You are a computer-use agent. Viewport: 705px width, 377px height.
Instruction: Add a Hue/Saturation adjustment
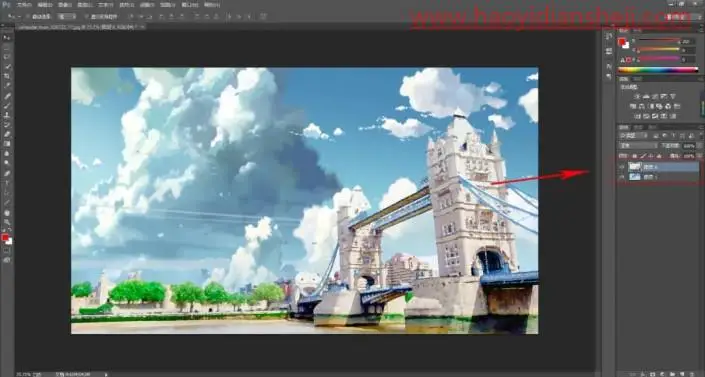click(x=633, y=106)
